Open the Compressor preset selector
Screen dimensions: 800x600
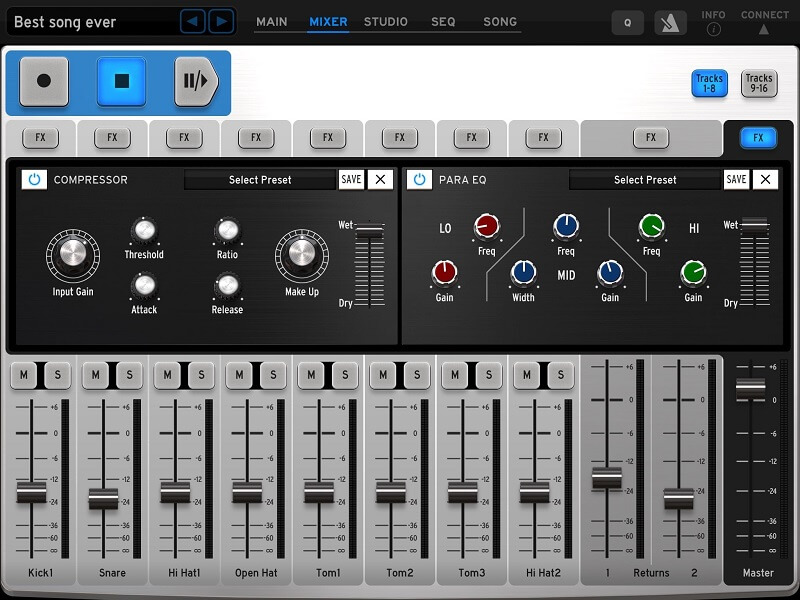tap(259, 180)
